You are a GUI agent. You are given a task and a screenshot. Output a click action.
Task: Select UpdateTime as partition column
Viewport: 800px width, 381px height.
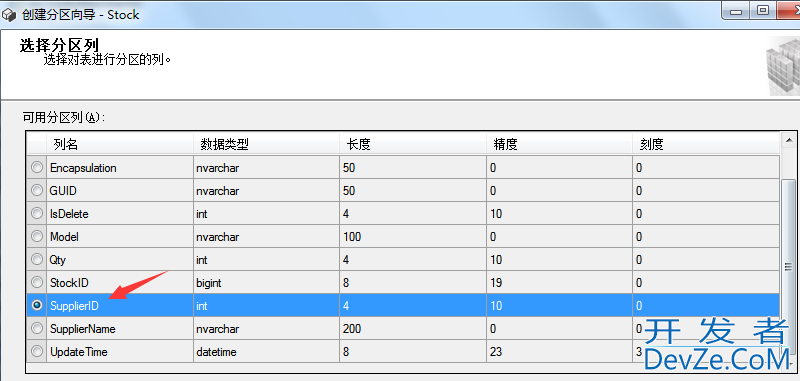click(x=37, y=351)
